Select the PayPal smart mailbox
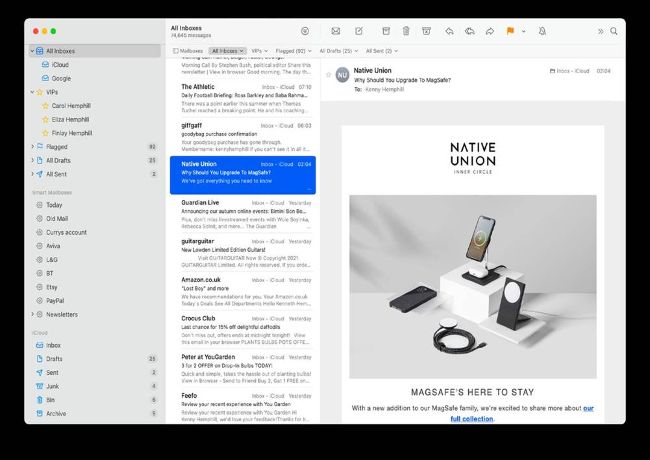 (56, 300)
